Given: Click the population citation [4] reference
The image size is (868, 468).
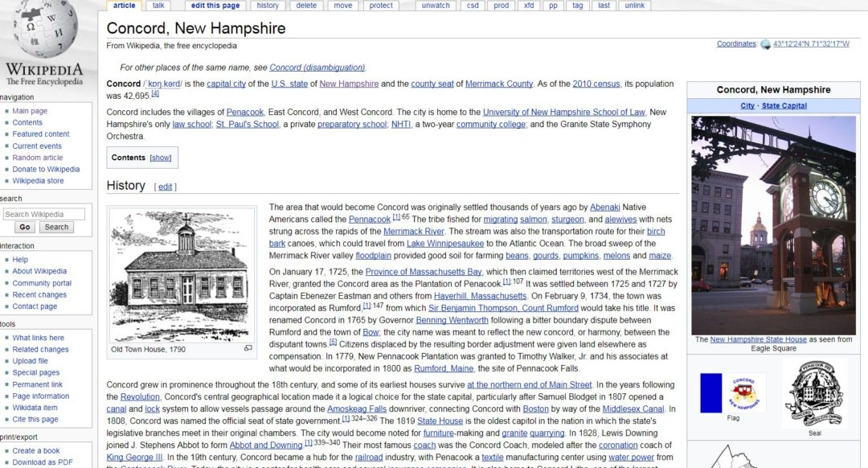Looking at the screenshot, I should [154, 93].
